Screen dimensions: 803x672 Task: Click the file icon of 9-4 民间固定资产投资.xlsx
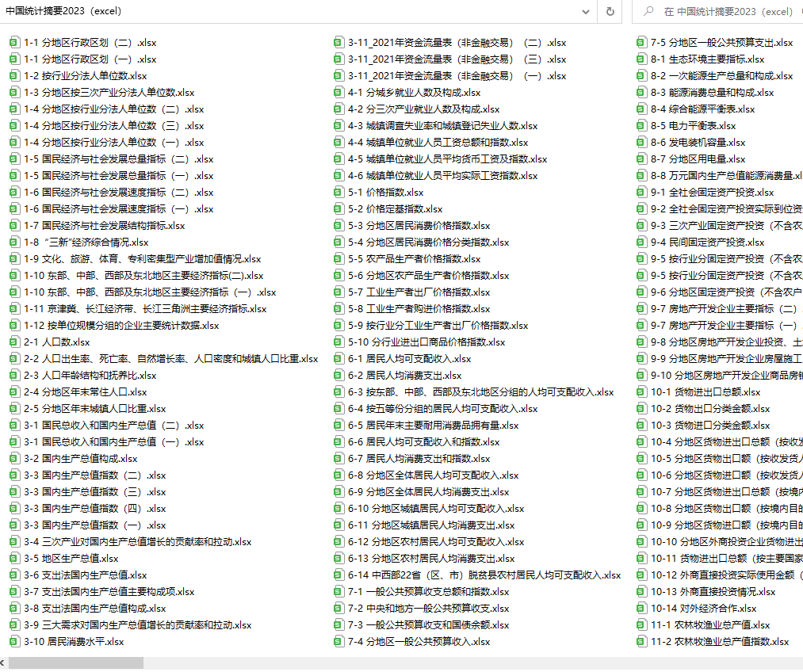[641, 242]
